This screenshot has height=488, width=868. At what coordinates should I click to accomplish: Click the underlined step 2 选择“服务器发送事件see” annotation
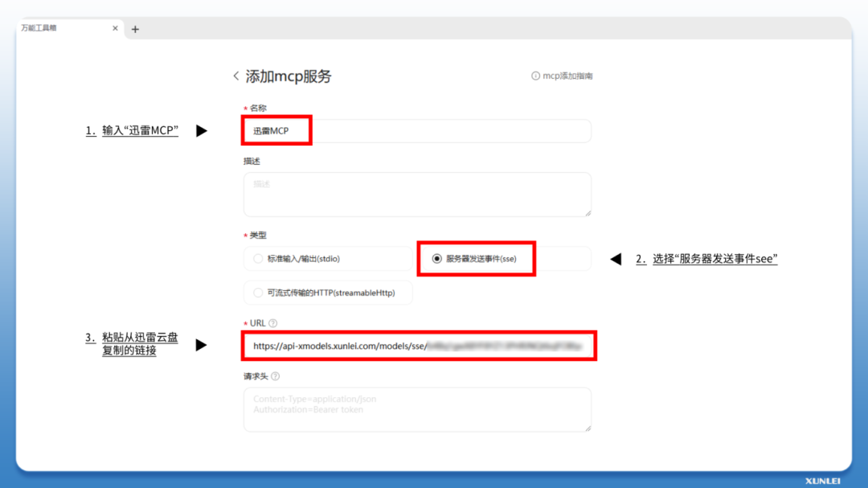[706, 259]
